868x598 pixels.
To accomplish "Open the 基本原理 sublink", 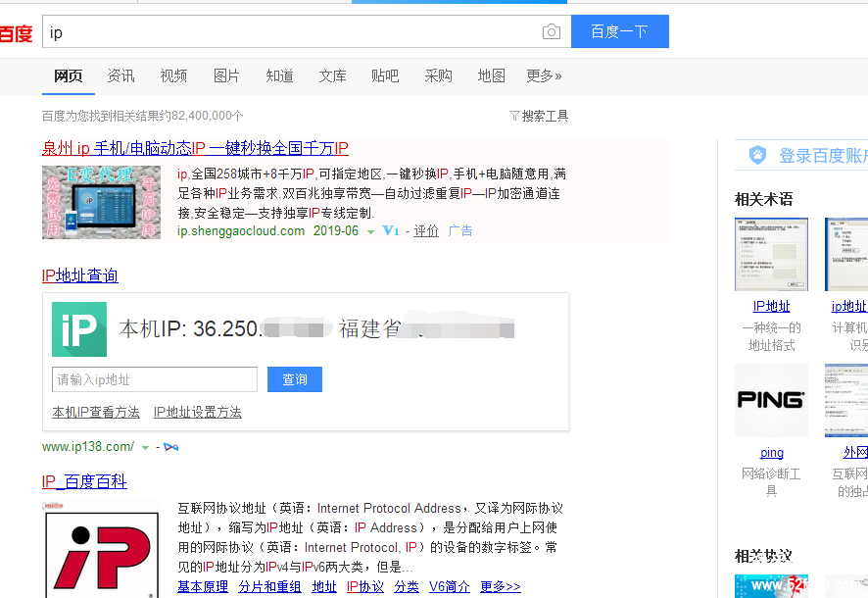I will [x=203, y=586].
